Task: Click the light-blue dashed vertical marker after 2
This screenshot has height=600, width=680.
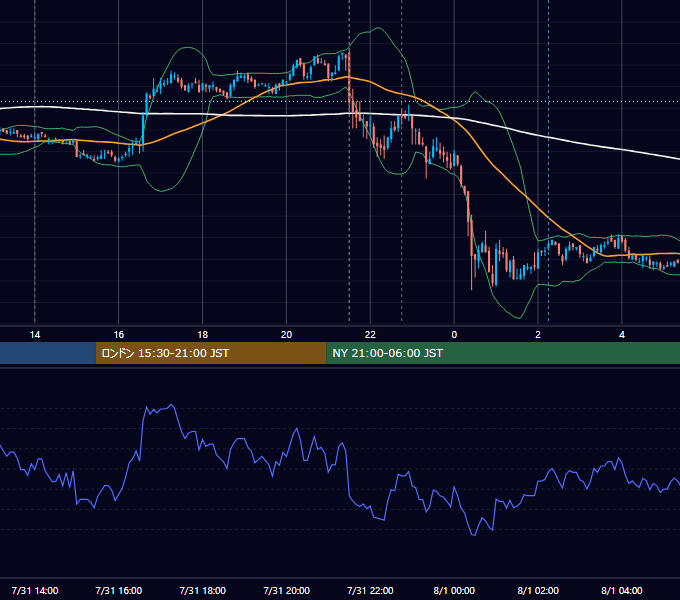Action: click(x=549, y=160)
